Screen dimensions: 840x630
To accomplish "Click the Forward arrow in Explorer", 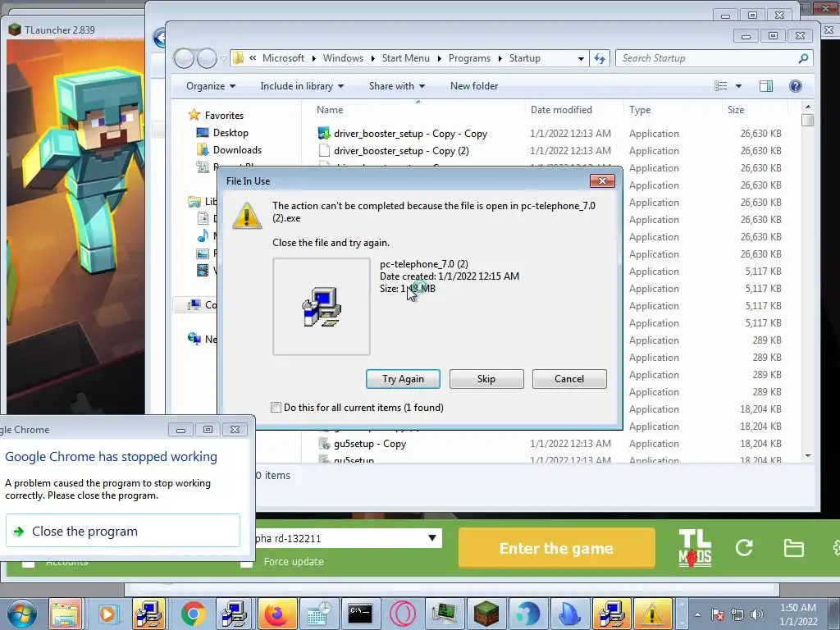I will pos(207,58).
